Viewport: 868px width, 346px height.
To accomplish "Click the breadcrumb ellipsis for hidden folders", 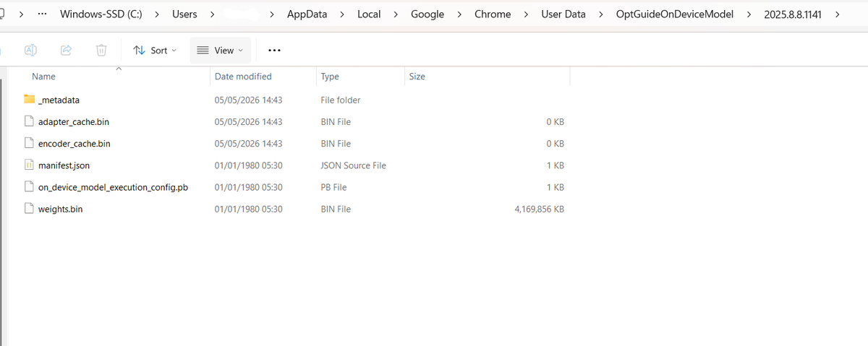I will 43,14.
